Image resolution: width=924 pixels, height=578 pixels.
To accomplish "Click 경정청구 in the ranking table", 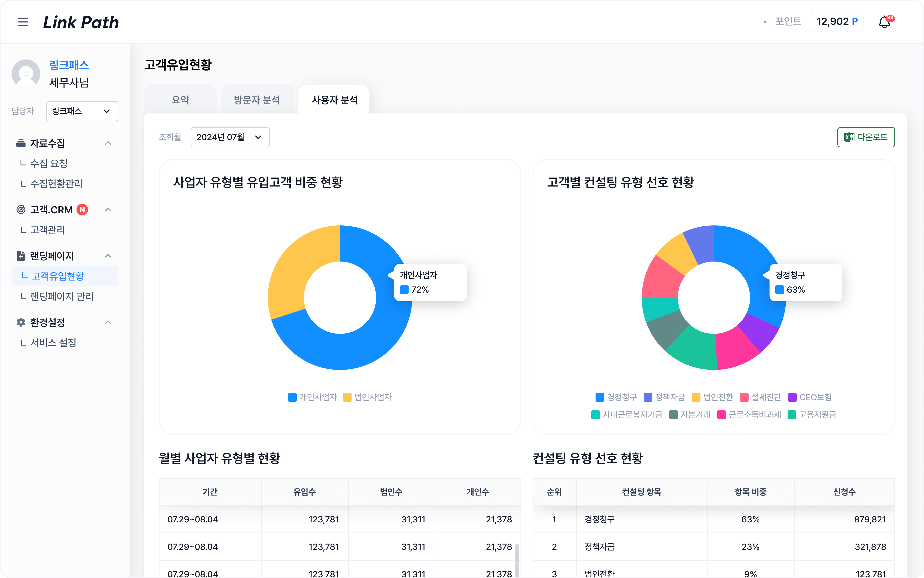I will (x=600, y=519).
